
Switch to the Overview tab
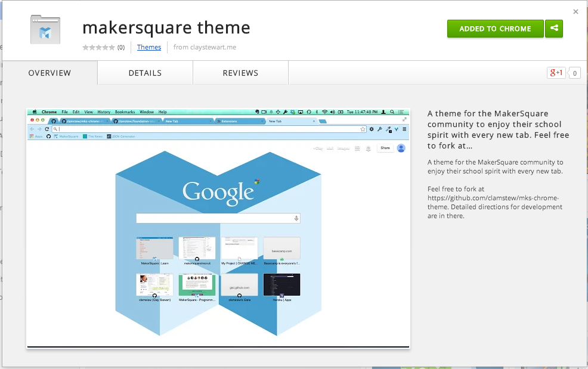click(50, 73)
